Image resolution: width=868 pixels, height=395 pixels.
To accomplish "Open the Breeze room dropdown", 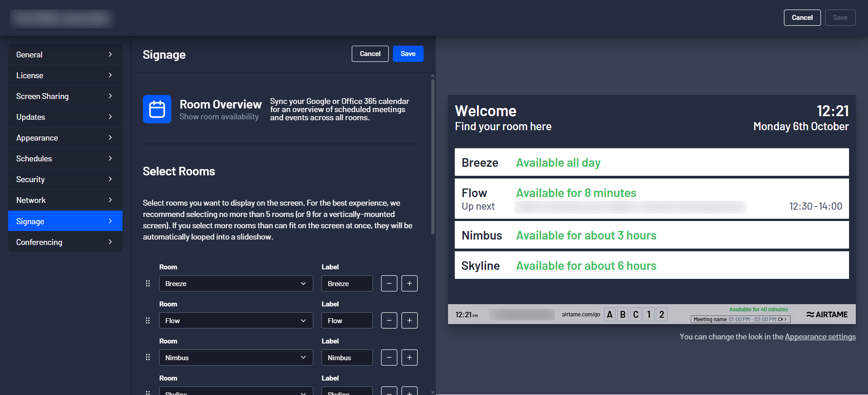I will tap(236, 283).
